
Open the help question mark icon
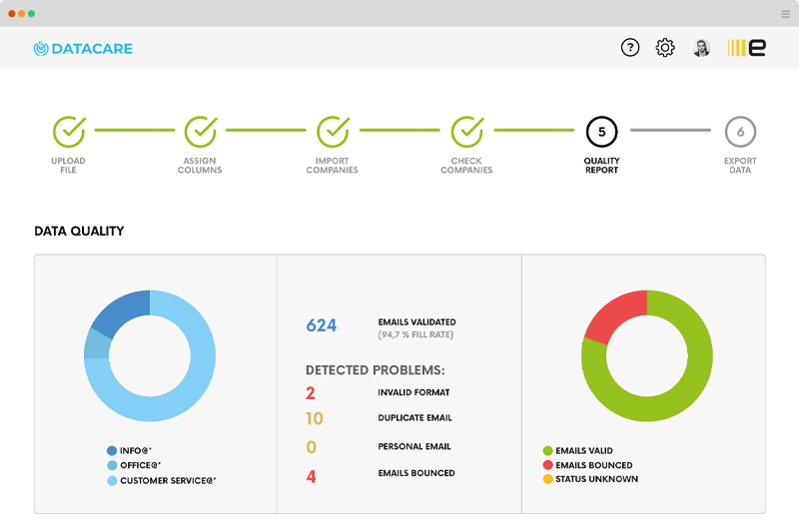(629, 48)
